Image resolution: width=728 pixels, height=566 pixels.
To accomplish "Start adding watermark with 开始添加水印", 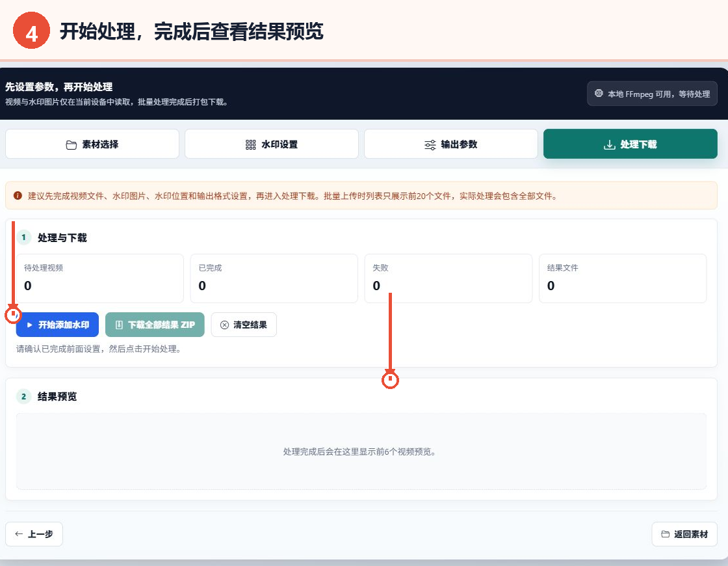I will click(58, 325).
